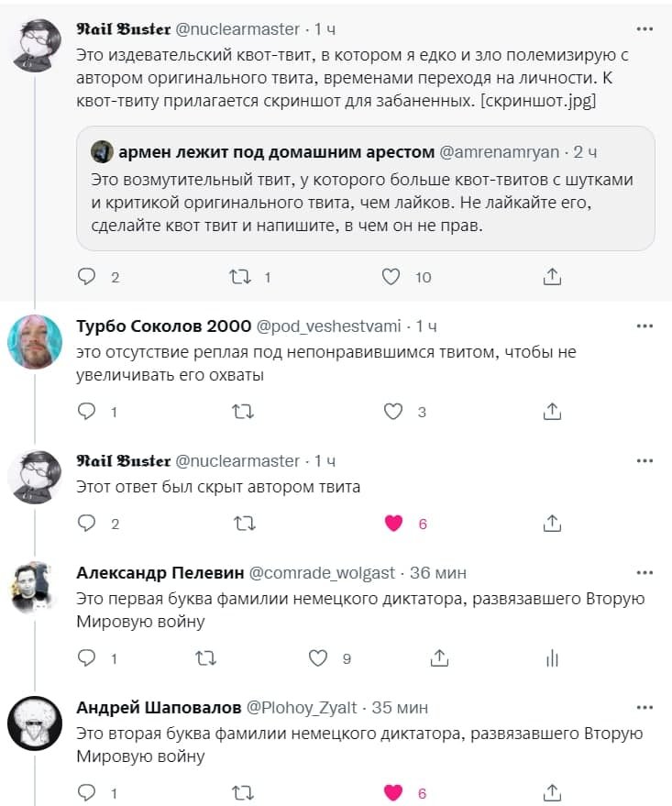Share Андрей Шаповалов's tweet

click(x=552, y=792)
